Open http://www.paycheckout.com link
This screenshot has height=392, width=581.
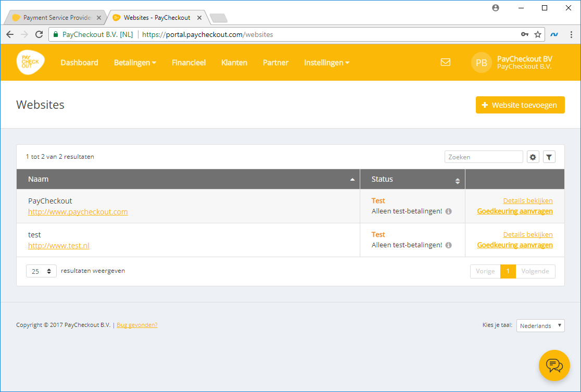click(78, 212)
